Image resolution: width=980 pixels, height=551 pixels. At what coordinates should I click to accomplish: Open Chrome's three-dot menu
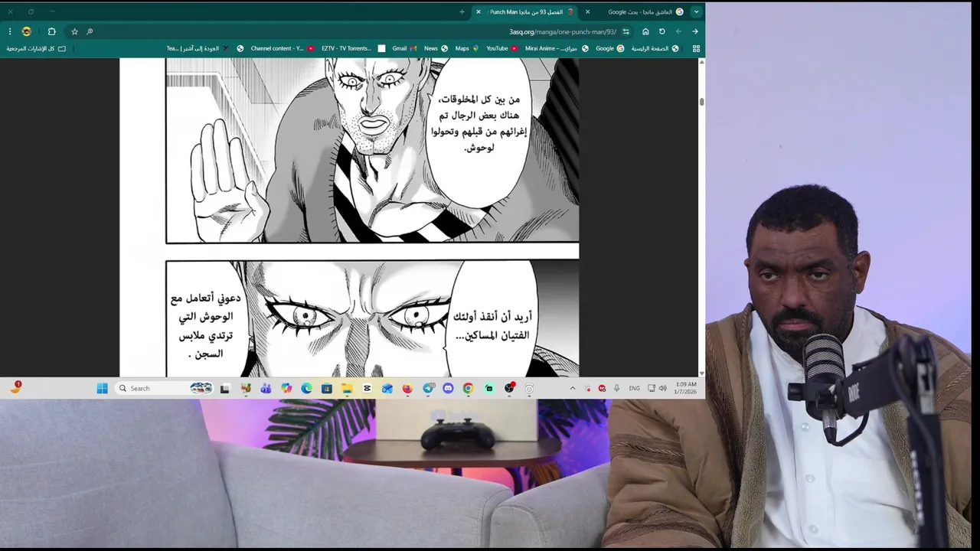10,31
